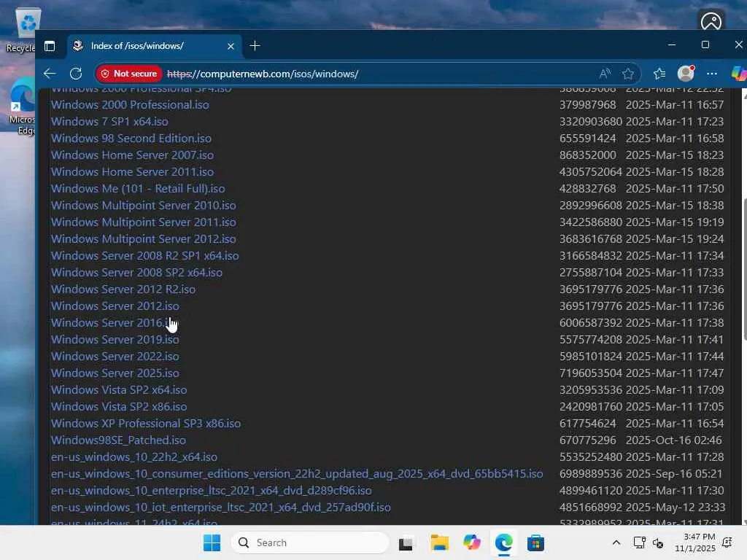Open Windows Home Server 2007.iso link
This screenshot has width=747, height=560.
tap(133, 155)
